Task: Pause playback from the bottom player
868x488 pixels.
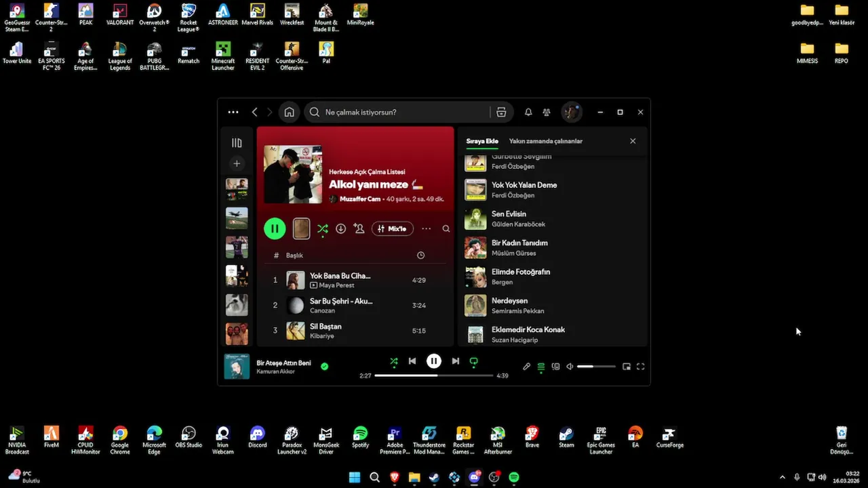Action: tap(434, 361)
